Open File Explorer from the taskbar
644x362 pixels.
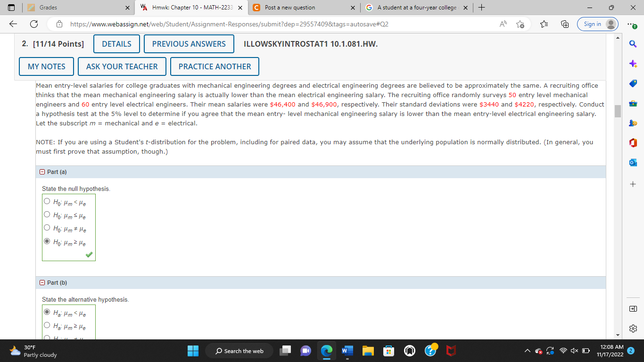tap(368, 351)
